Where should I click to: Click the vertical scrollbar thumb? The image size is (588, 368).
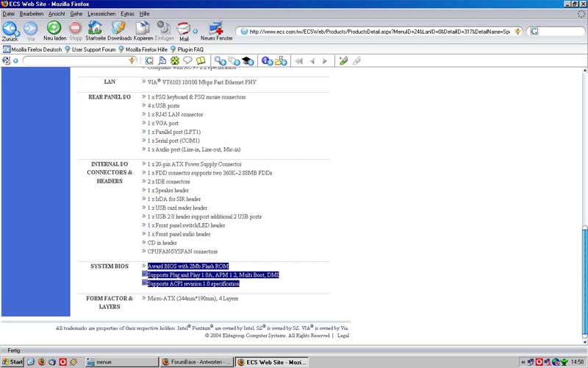tap(584, 282)
